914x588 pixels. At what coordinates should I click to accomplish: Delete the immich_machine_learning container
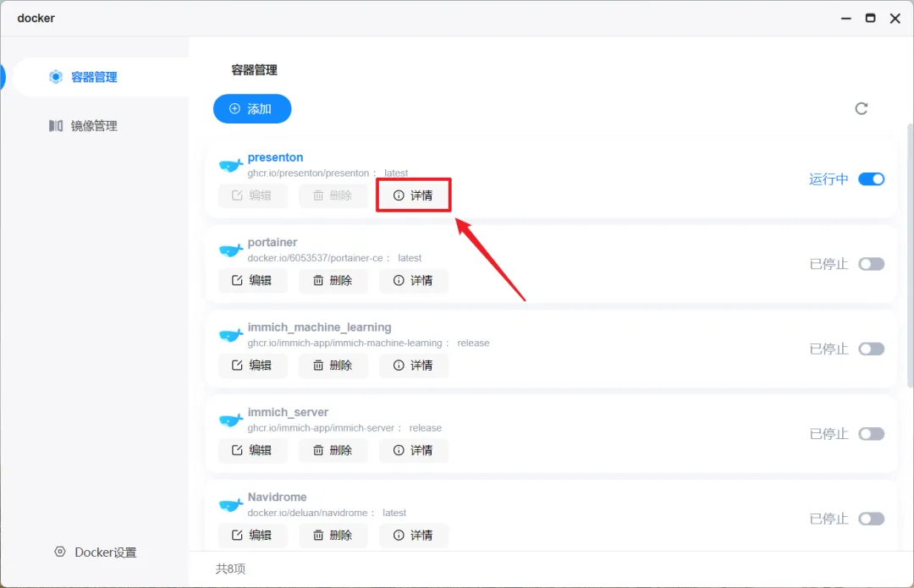[333, 365]
